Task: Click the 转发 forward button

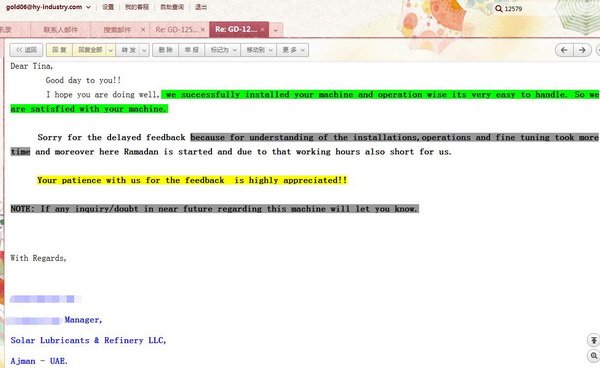Action: (x=128, y=50)
